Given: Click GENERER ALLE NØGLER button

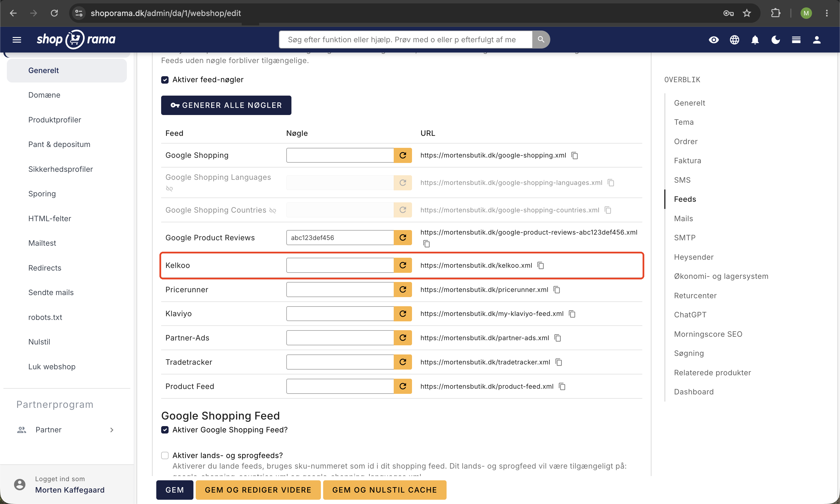Looking at the screenshot, I should (x=226, y=105).
